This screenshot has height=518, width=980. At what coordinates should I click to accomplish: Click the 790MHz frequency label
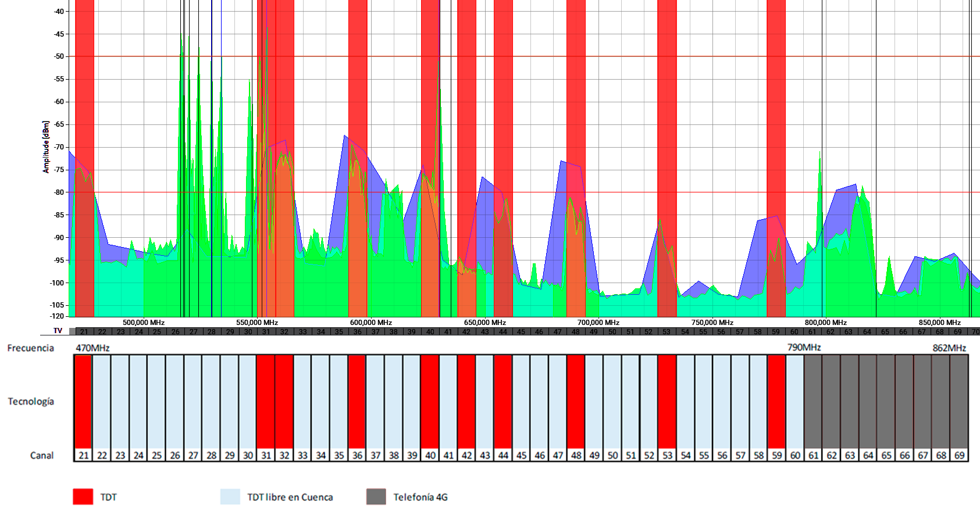(804, 348)
